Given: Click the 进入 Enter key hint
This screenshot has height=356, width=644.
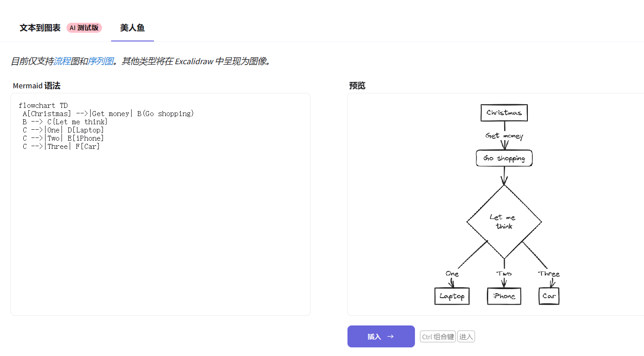Looking at the screenshot, I should 466,337.
